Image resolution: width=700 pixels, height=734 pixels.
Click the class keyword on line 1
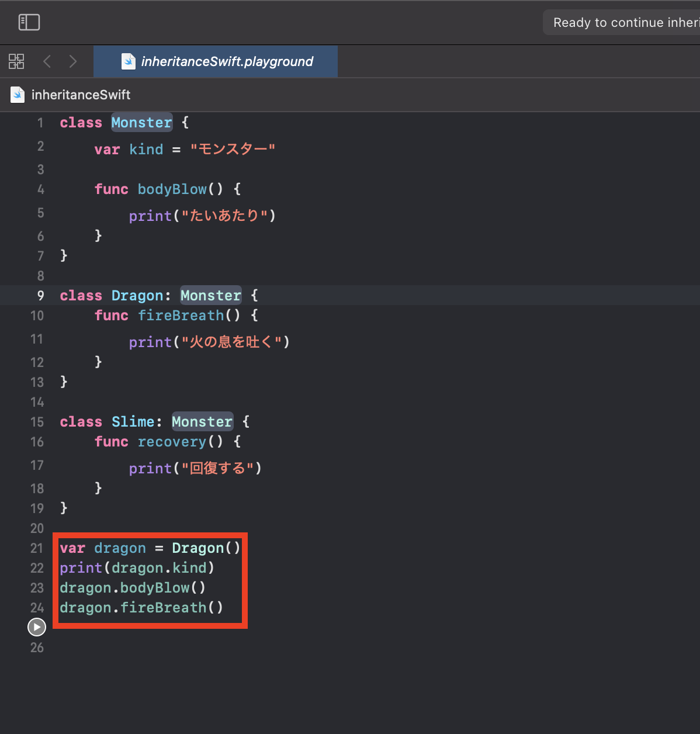[81, 123]
